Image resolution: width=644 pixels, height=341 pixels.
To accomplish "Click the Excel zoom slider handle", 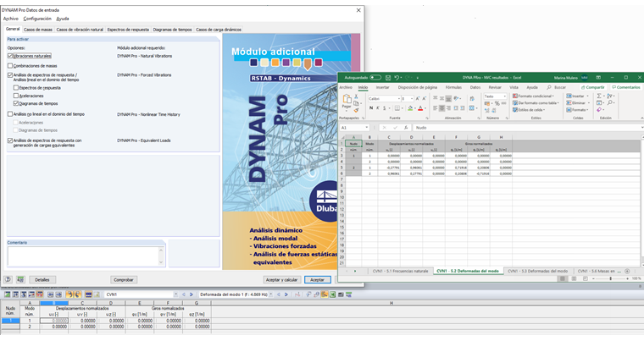I will [611, 278].
